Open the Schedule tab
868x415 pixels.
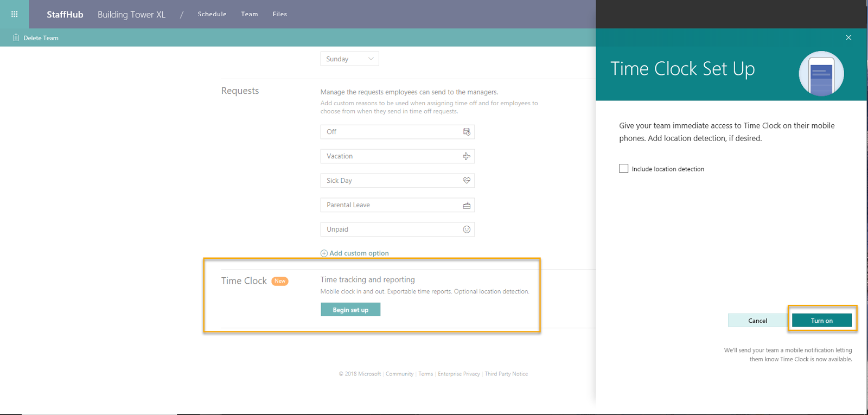(x=212, y=14)
